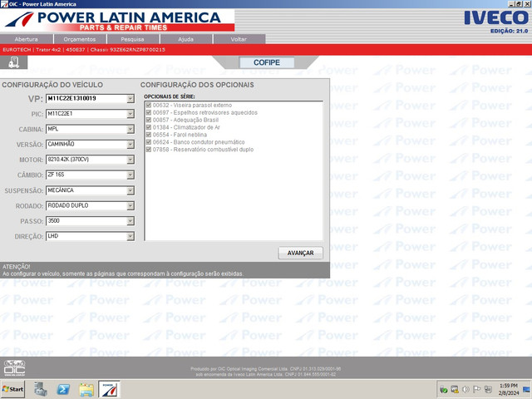The height and width of the screenshot is (399, 532).
Task: Click the CONFIGURAÇÃO DO VEÍCULO heading
Action: [52, 85]
